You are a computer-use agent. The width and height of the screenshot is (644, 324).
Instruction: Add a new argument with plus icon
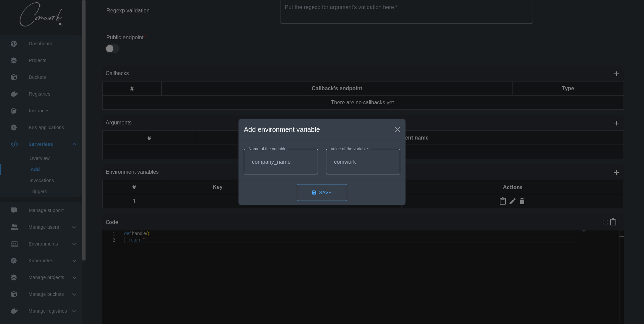click(616, 123)
